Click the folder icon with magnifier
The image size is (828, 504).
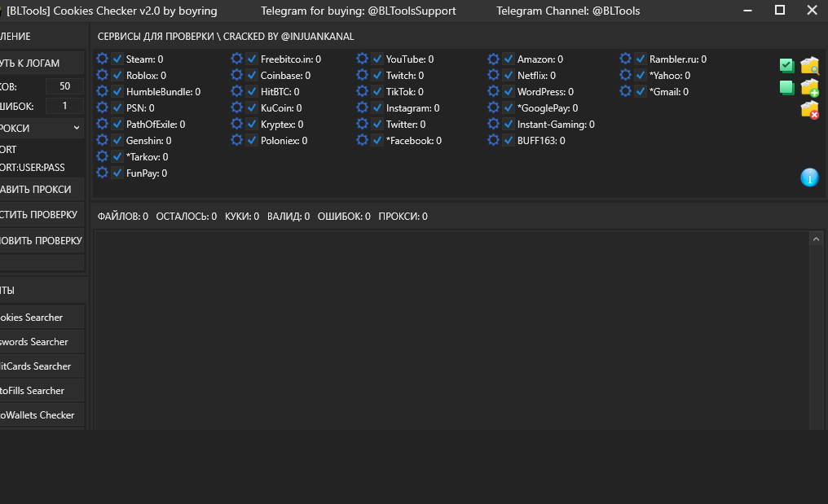tap(809, 65)
